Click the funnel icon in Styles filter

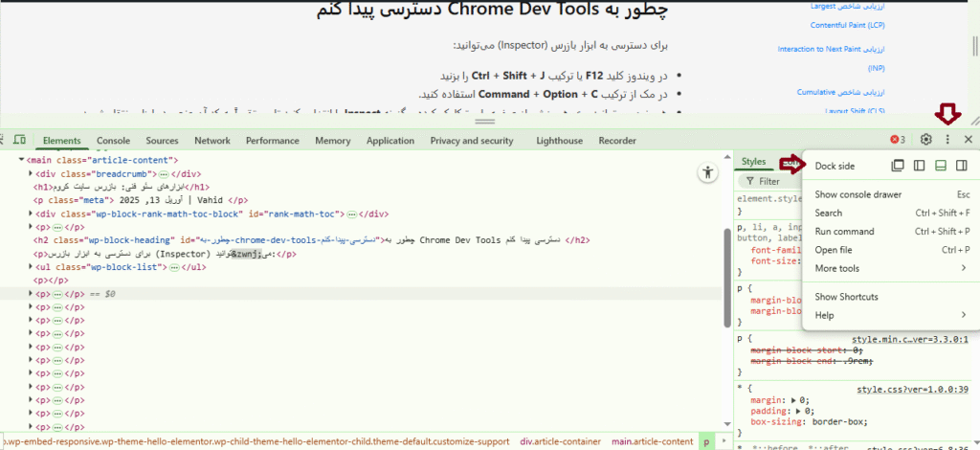750,181
